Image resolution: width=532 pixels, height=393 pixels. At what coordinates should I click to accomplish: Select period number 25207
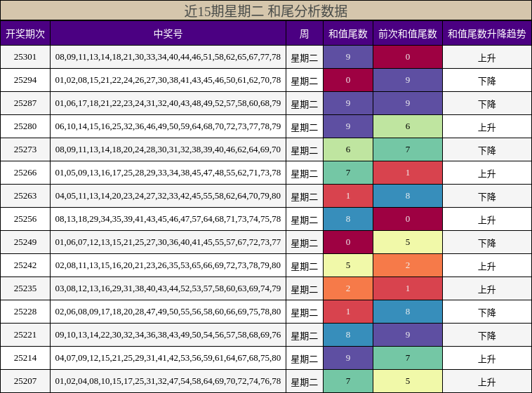coord(25,381)
